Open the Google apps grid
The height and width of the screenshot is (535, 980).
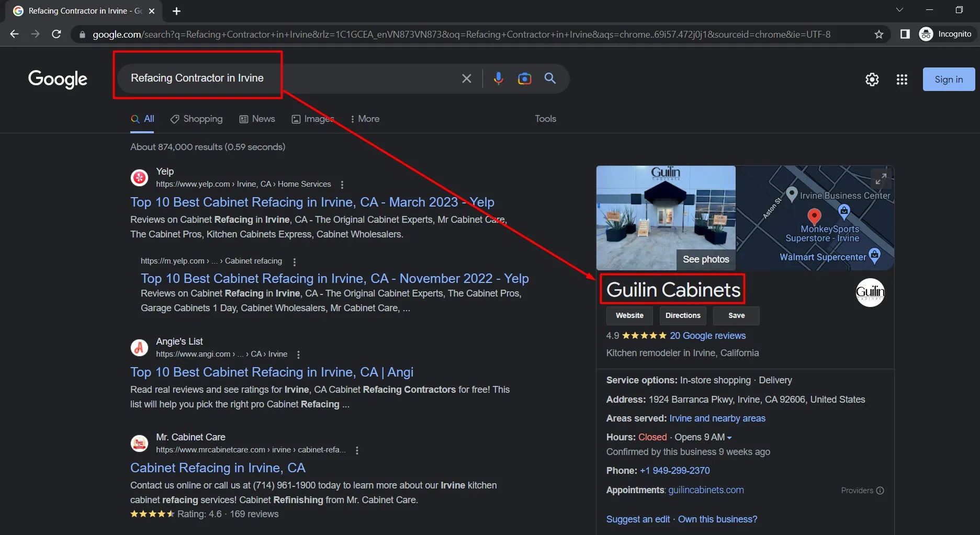click(x=902, y=79)
